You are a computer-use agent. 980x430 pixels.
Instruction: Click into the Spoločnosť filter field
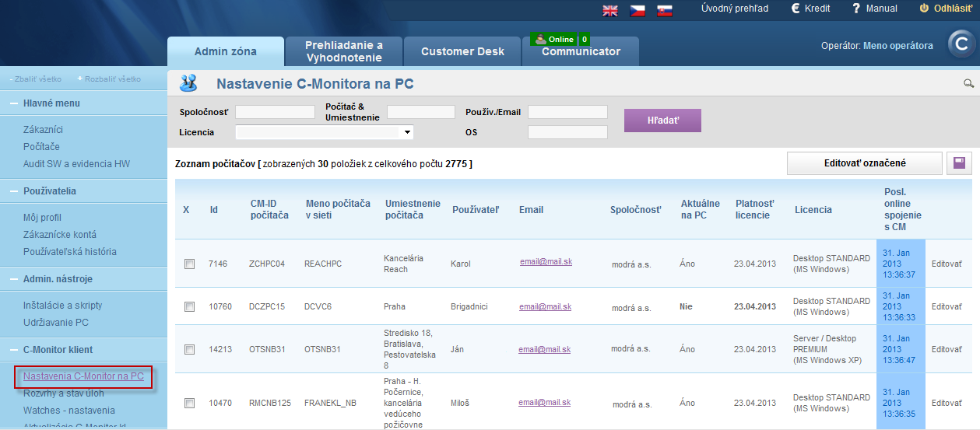pos(275,112)
